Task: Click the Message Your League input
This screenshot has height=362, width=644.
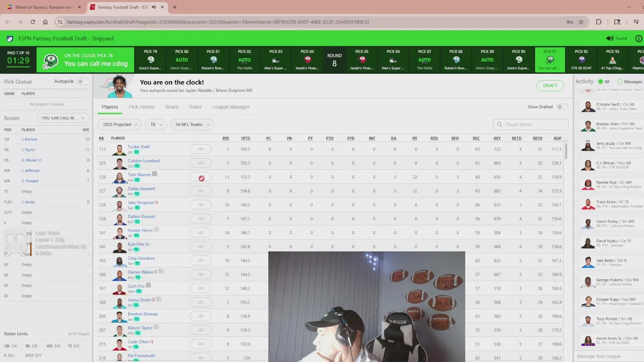Action: click(x=608, y=356)
